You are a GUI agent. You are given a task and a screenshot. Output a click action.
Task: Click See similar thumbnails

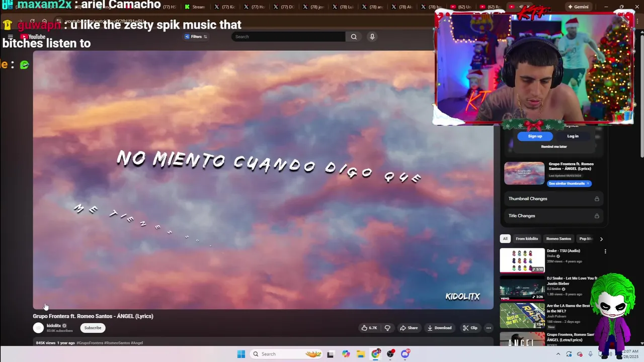(569, 184)
